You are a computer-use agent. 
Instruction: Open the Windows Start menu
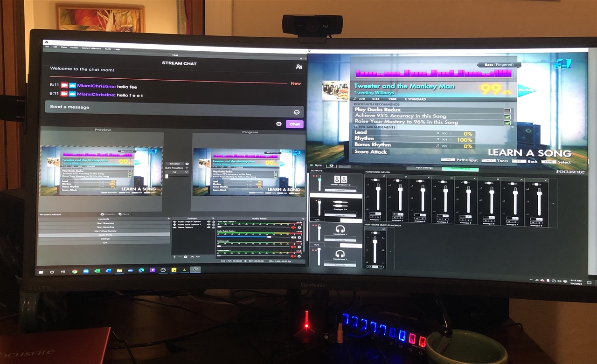(41, 272)
